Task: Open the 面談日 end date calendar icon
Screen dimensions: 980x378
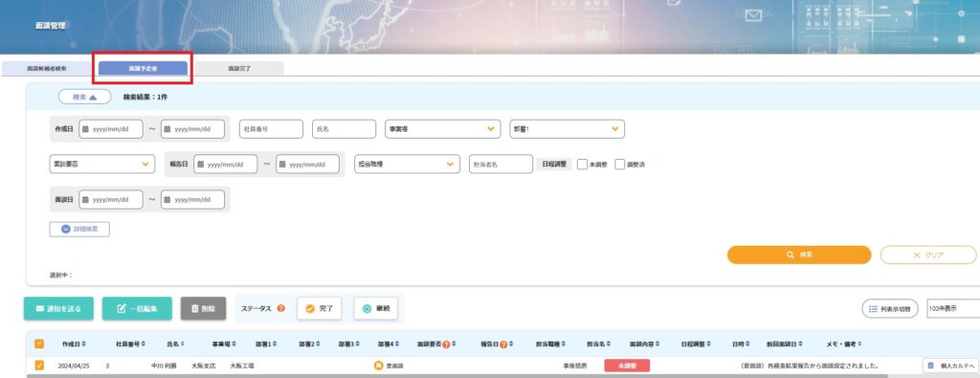Action: (168, 200)
